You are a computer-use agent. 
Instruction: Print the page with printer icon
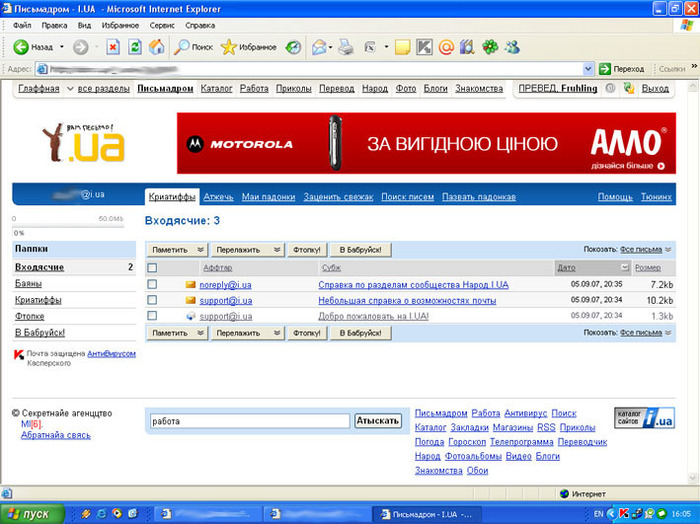(346, 47)
